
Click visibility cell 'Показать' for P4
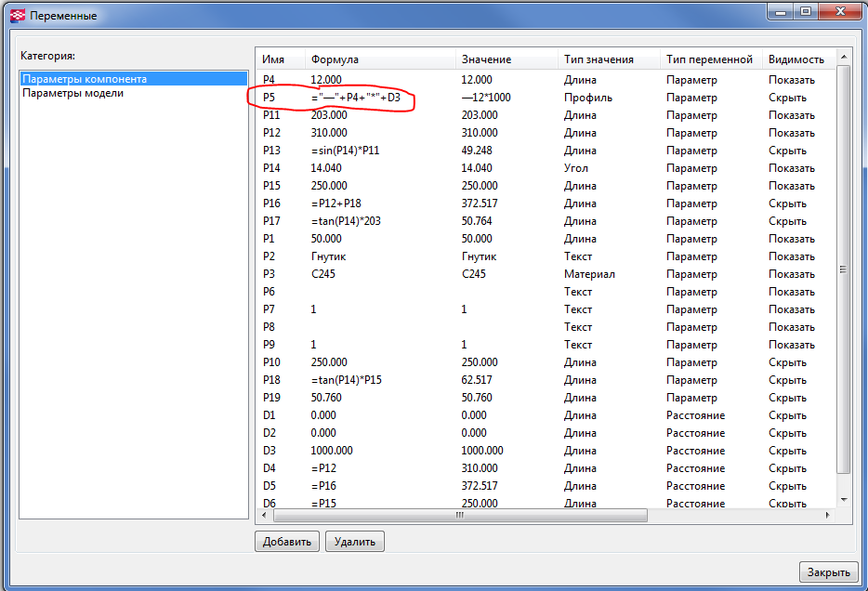tap(791, 80)
